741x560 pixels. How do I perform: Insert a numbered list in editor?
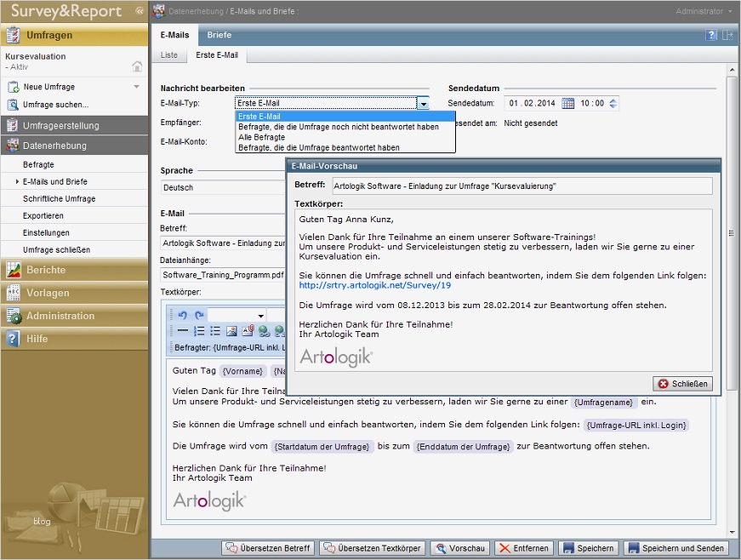[x=199, y=331]
